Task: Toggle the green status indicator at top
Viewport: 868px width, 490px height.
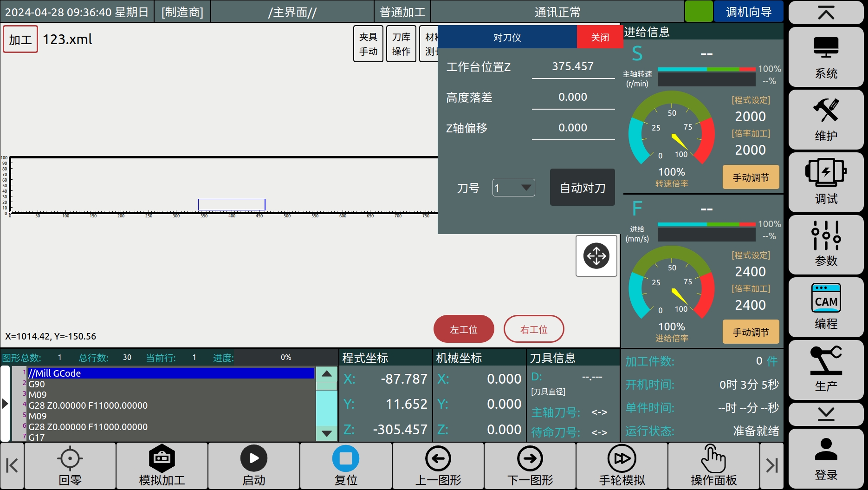Action: click(699, 12)
